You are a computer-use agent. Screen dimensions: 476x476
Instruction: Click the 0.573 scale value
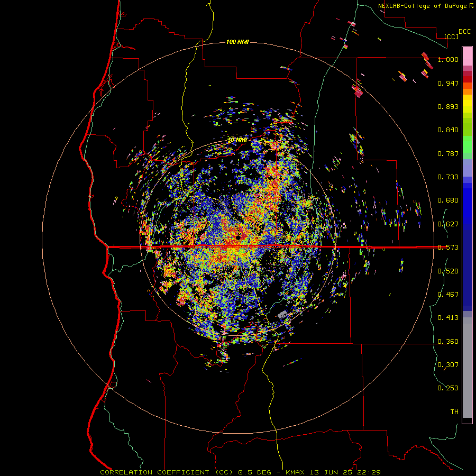pos(448,248)
